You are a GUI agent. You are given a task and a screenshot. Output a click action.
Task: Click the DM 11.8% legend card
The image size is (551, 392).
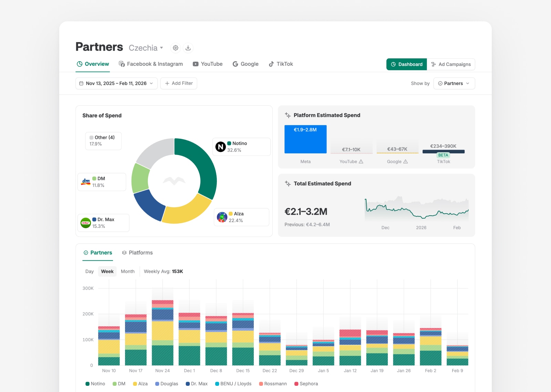point(102,182)
